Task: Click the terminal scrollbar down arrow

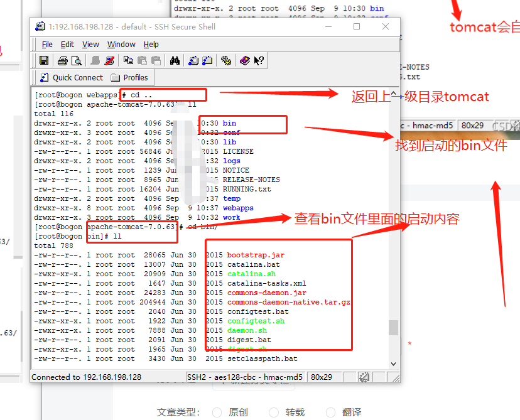Action: coord(393,364)
